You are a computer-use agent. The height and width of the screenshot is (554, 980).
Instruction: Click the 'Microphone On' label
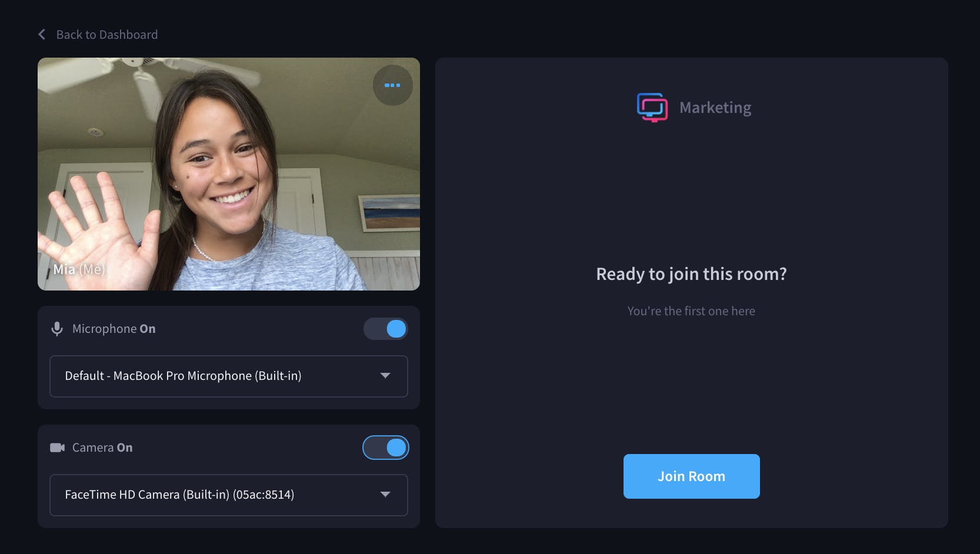coord(114,329)
